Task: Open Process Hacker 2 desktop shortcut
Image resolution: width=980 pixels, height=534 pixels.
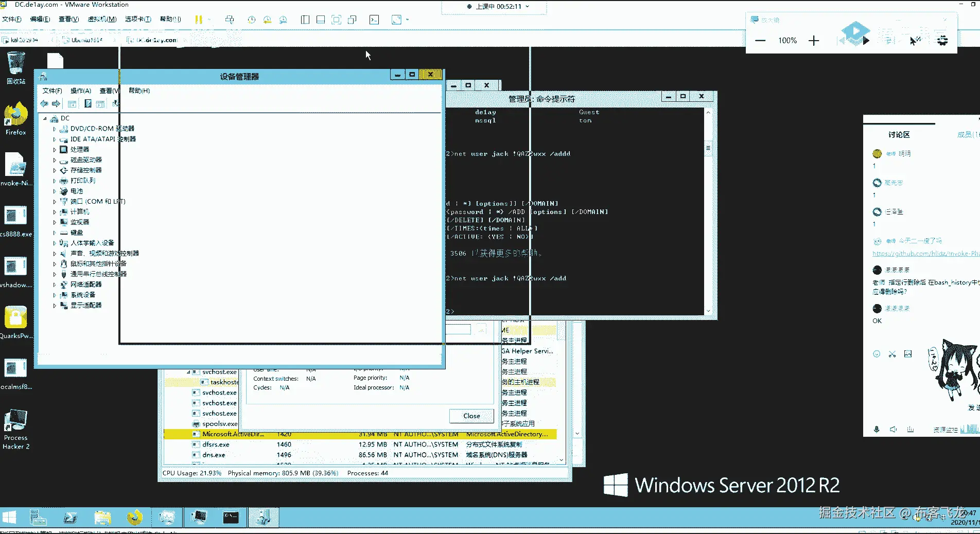Action: click(16, 430)
